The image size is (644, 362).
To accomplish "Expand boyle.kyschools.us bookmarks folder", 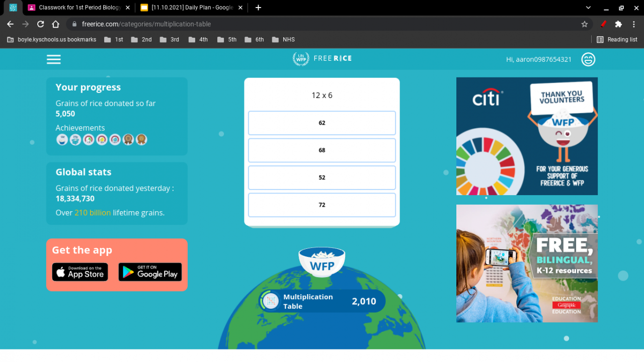I will click(52, 39).
